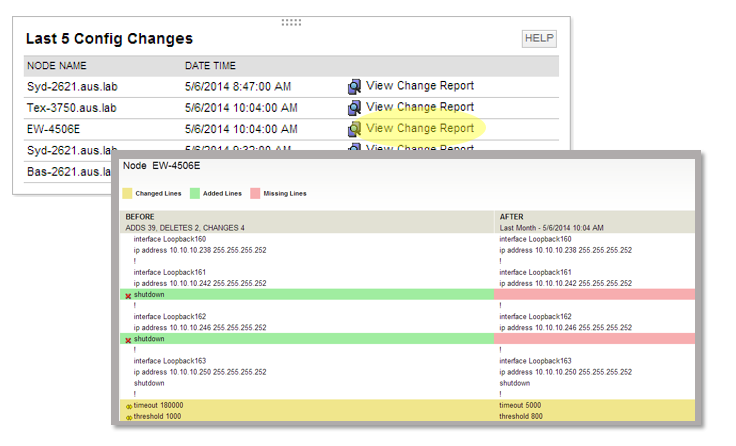Select Node EW-4506E report title

161,166
